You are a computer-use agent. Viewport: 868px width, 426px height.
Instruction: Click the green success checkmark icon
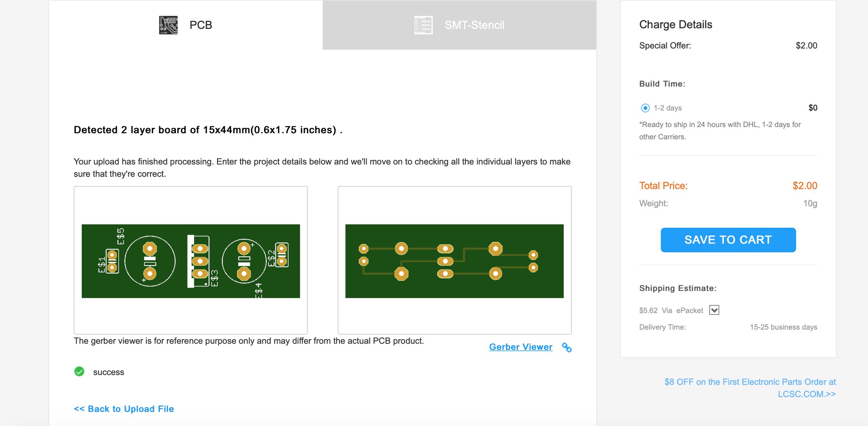tap(79, 372)
